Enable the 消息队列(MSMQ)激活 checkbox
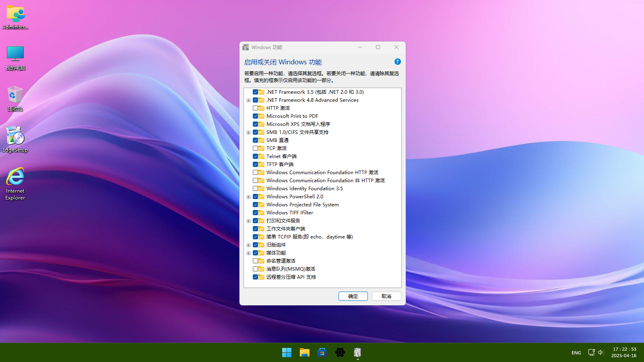 [x=255, y=269]
